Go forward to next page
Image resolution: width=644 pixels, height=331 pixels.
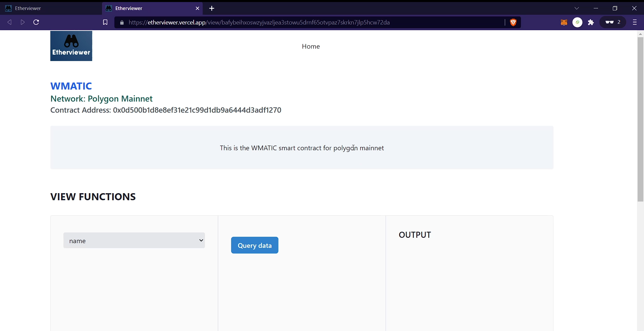coord(23,22)
